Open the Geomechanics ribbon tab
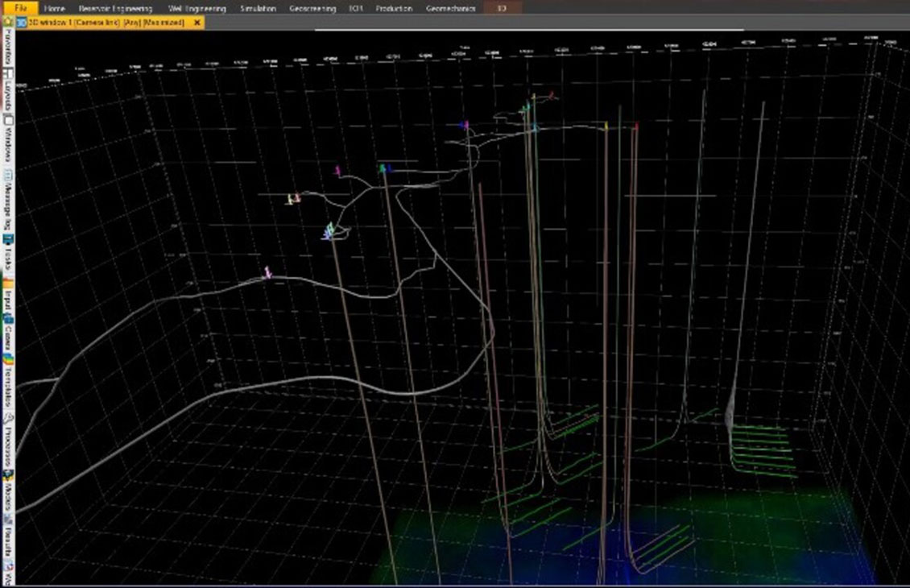The height and width of the screenshot is (588, 910). pos(450,8)
